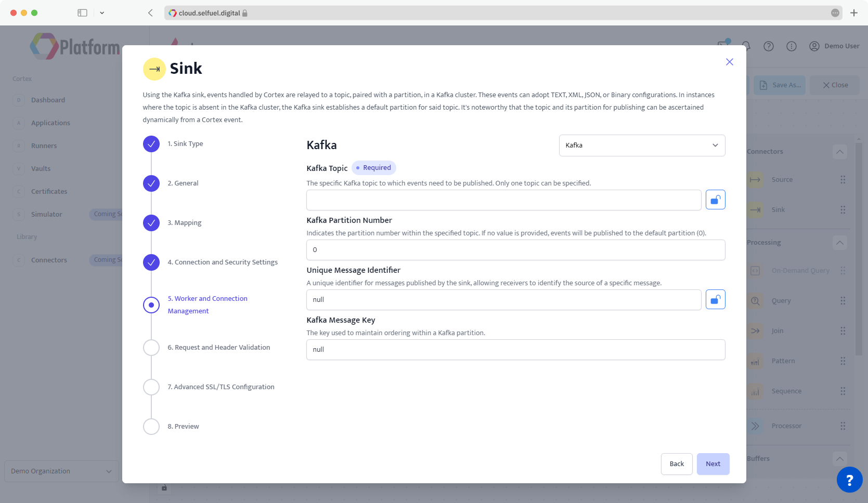Click step 1 checkmark circle
The height and width of the screenshot is (503, 868).
[151, 144]
